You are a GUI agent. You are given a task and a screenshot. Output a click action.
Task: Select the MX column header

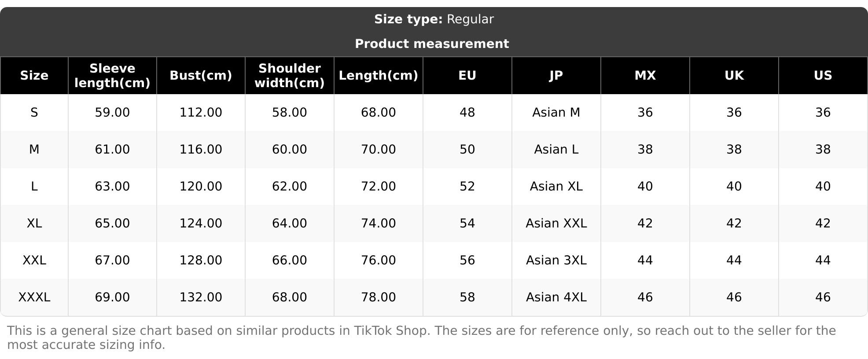pos(645,76)
